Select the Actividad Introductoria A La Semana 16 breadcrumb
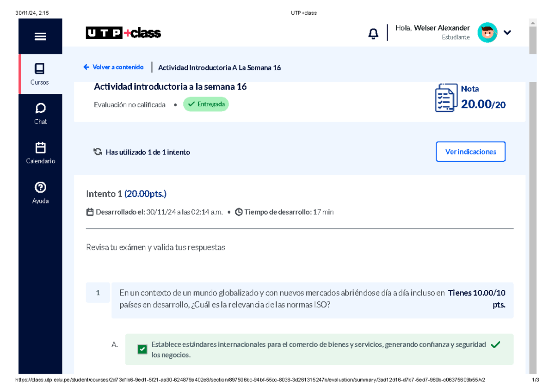This screenshot has width=555, height=392. point(219,67)
